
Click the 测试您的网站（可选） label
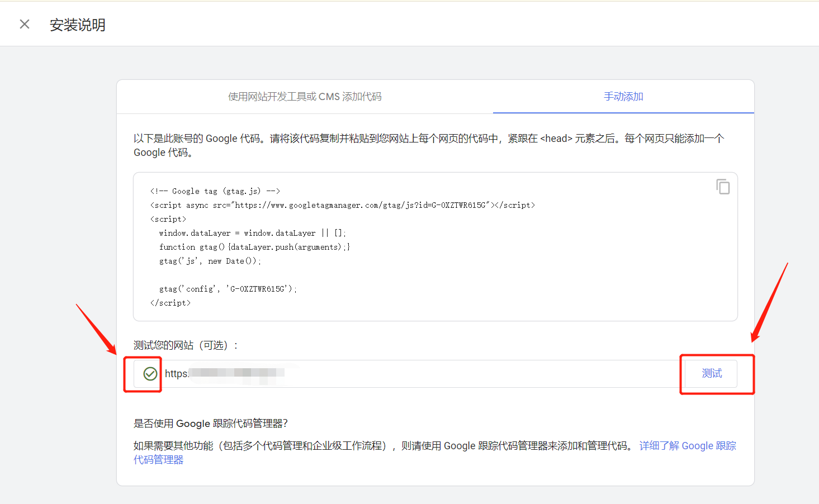[186, 345]
